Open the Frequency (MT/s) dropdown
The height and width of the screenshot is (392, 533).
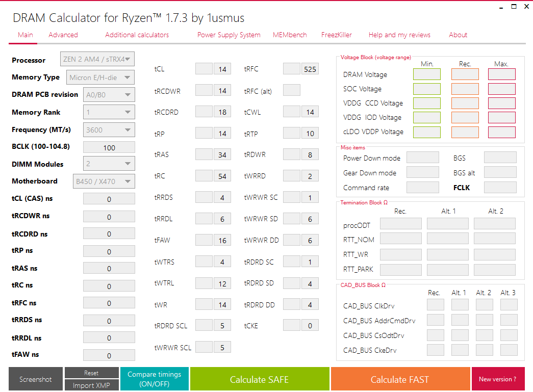(x=109, y=130)
